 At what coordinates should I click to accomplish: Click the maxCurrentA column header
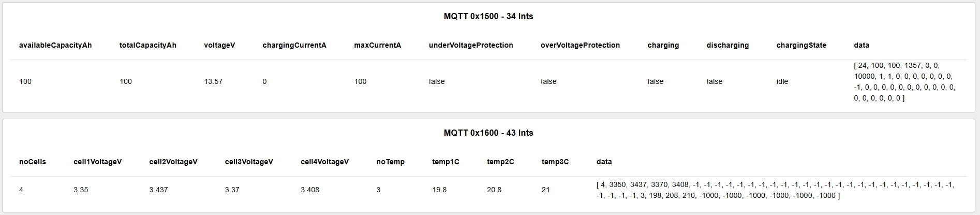pos(377,45)
